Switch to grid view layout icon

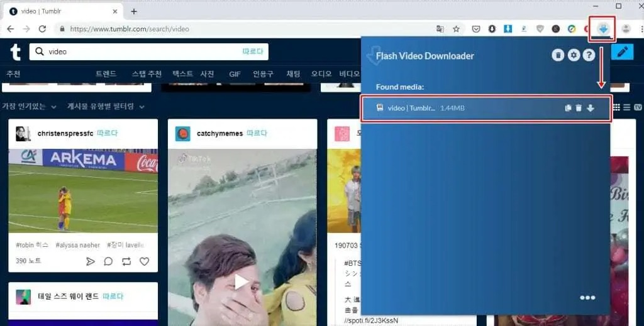616,107
